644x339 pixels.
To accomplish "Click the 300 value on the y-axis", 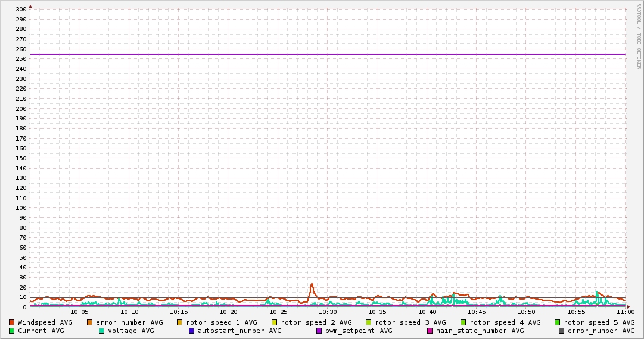I will (x=21, y=9).
